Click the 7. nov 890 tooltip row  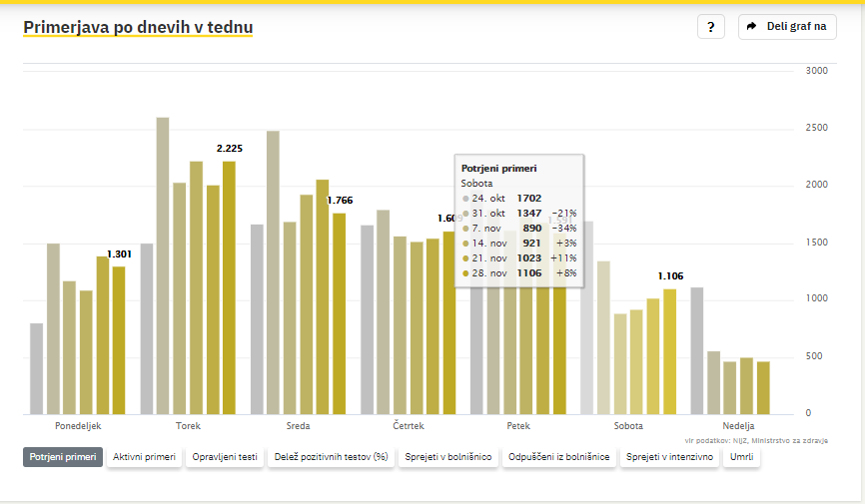(519, 228)
